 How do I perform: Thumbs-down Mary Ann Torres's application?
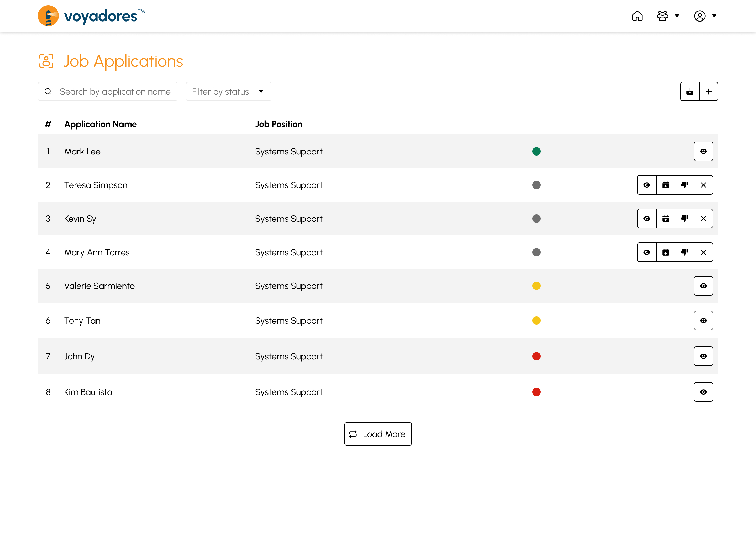coord(685,252)
